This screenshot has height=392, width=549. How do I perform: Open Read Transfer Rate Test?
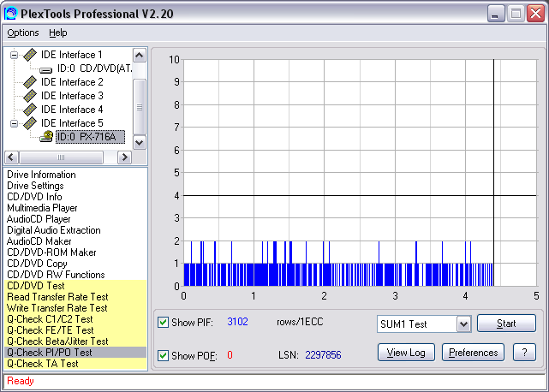[x=57, y=297]
